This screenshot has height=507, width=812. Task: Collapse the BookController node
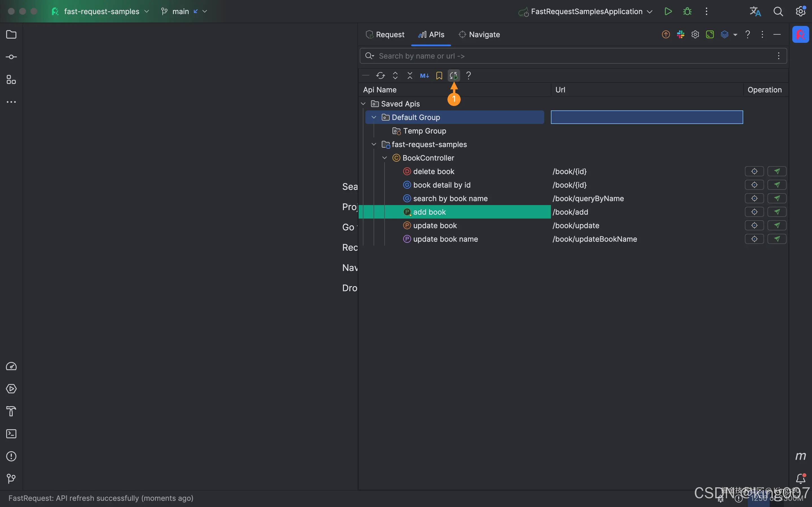(385, 158)
